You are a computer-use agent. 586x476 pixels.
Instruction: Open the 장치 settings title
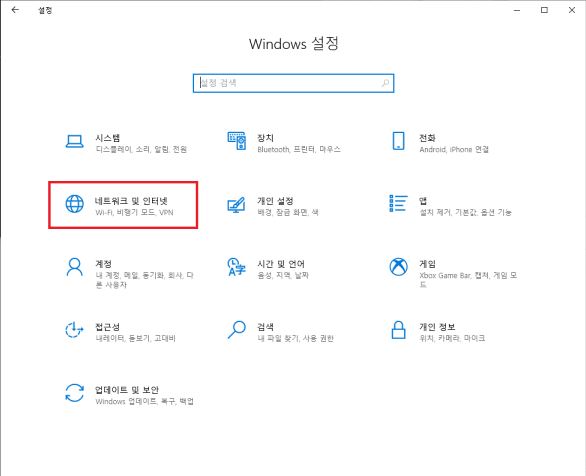265,138
